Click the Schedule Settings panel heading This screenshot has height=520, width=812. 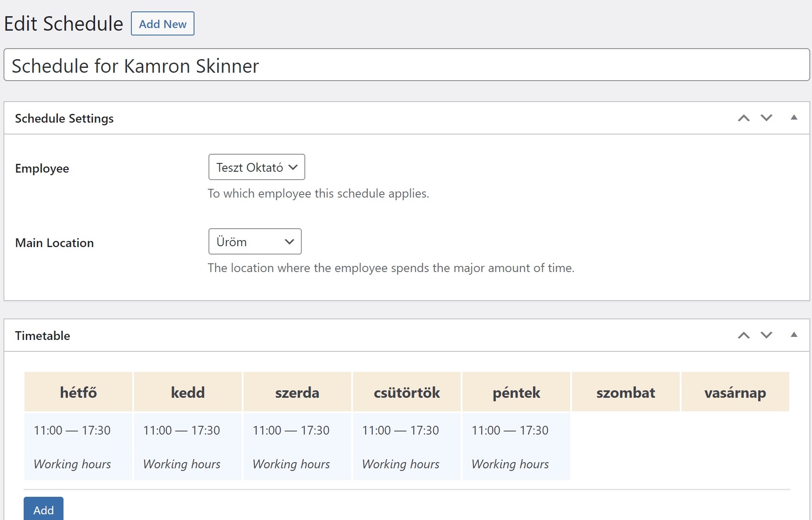click(64, 118)
